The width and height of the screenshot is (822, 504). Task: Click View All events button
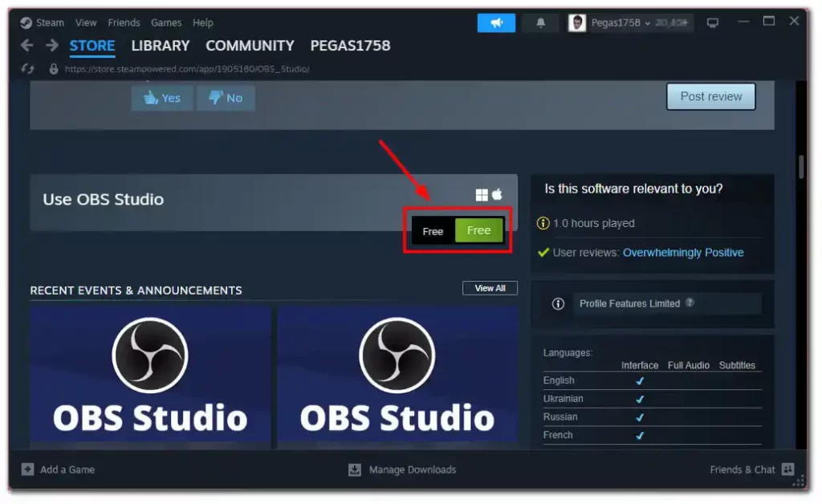tap(490, 288)
